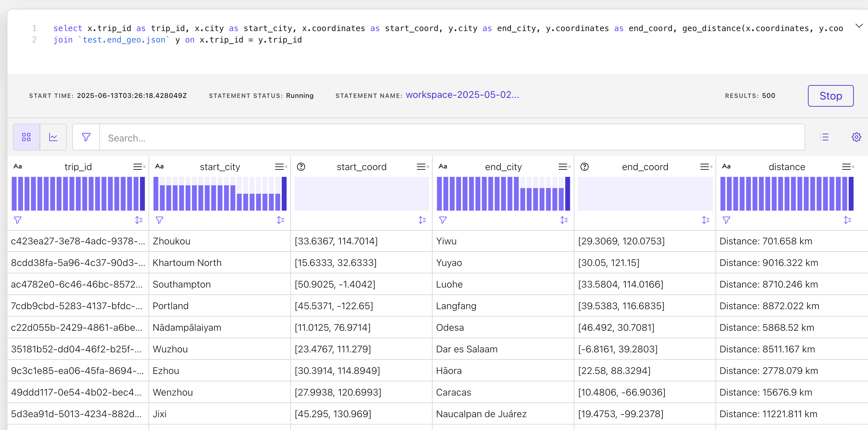Click the trip_id histogram chart
The width and height of the screenshot is (868, 430).
[78, 194]
